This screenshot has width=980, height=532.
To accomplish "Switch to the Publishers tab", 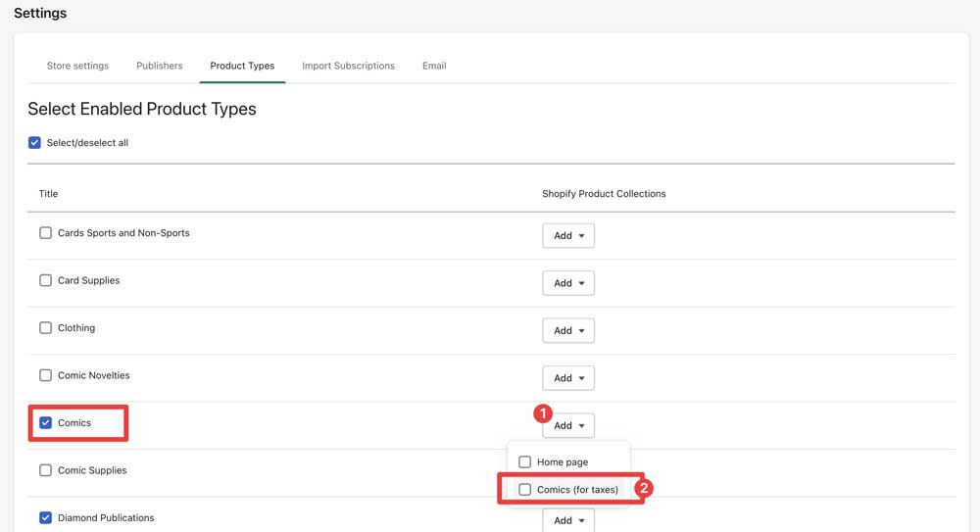I will click(x=159, y=66).
